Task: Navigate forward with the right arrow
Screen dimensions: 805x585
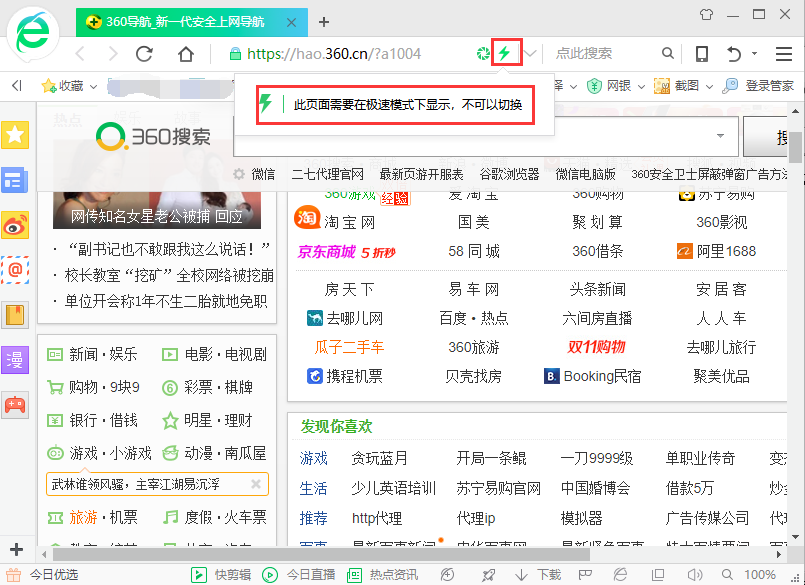Action: (113, 53)
